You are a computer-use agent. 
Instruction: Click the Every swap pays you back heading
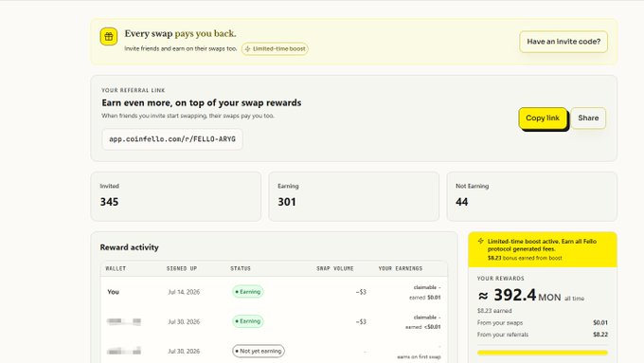[180, 34]
